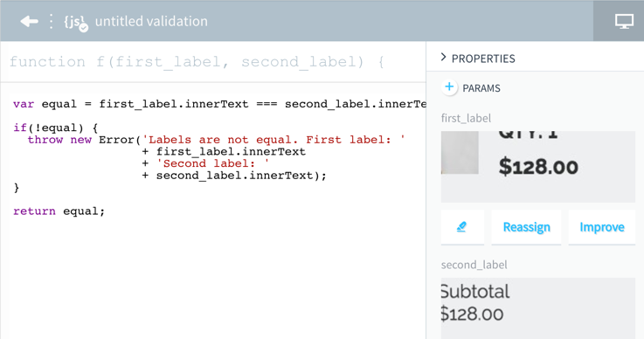Click the PROPERTIES heading text

483,59
